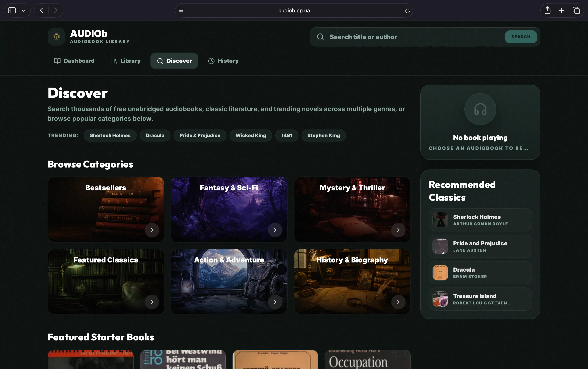Open the 'hört man keinen Schuß' book cover
The width and height of the screenshot is (588, 369).
183,359
